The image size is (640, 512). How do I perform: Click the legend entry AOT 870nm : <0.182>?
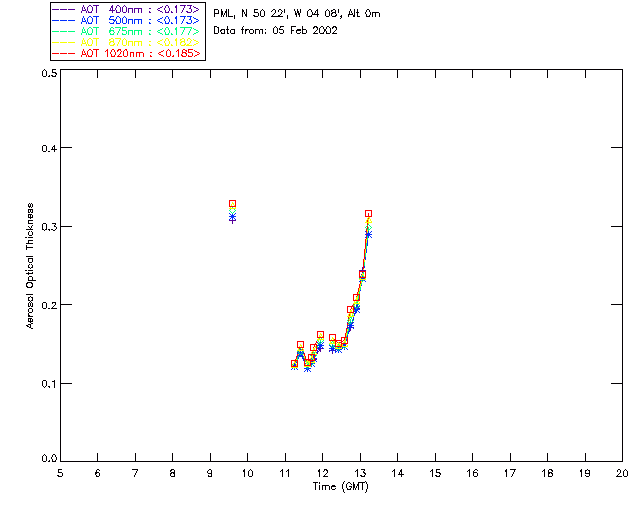pos(127,42)
